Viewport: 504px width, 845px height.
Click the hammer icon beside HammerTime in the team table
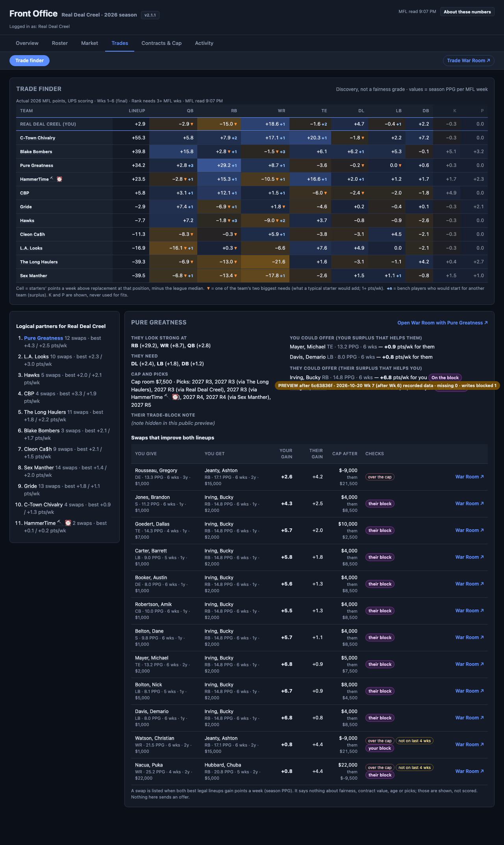[x=52, y=179]
